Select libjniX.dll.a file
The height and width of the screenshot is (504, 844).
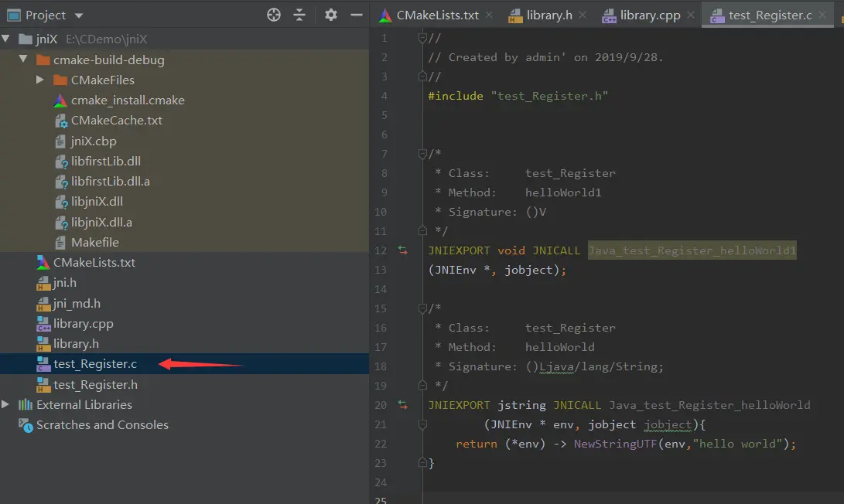point(101,222)
